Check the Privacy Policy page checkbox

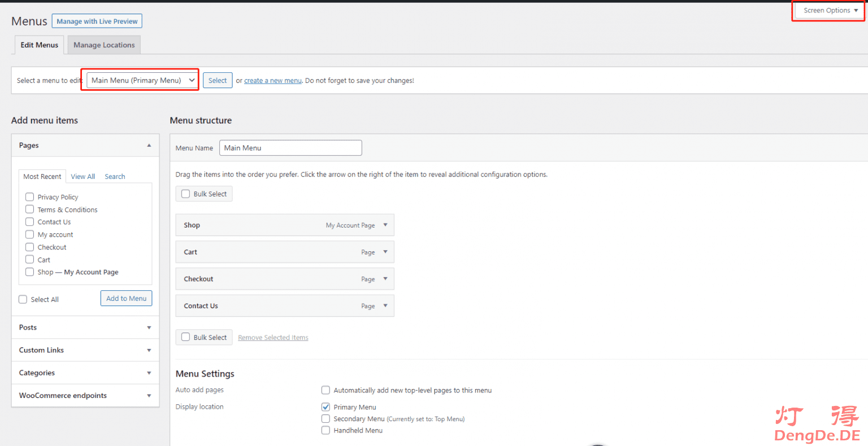click(x=30, y=197)
